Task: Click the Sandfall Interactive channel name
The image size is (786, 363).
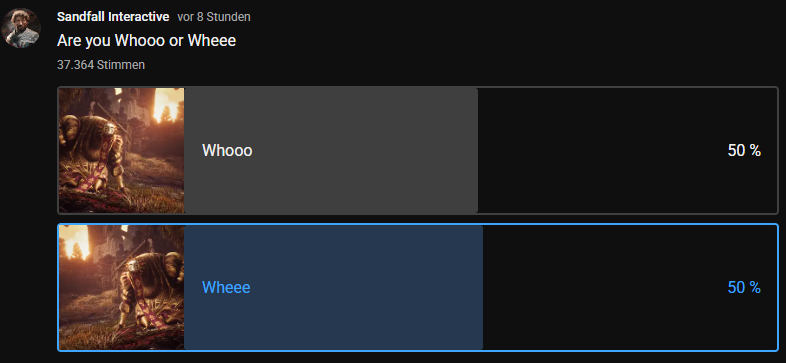Action: point(113,17)
